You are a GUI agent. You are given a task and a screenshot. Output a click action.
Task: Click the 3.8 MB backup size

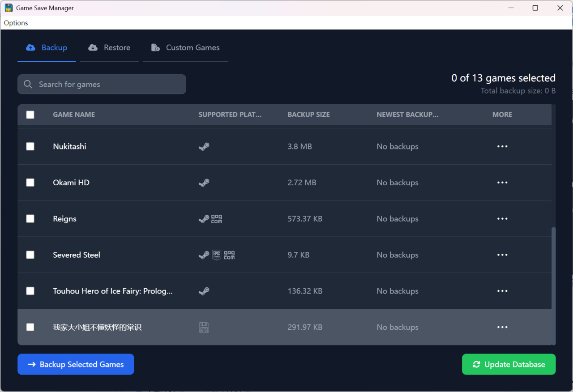(x=300, y=146)
